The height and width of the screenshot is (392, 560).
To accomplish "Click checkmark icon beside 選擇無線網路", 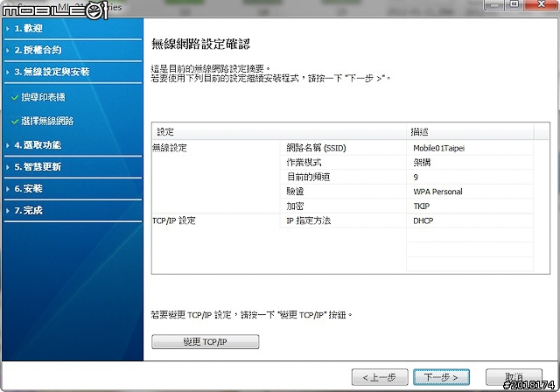I will pyautogui.click(x=15, y=122).
